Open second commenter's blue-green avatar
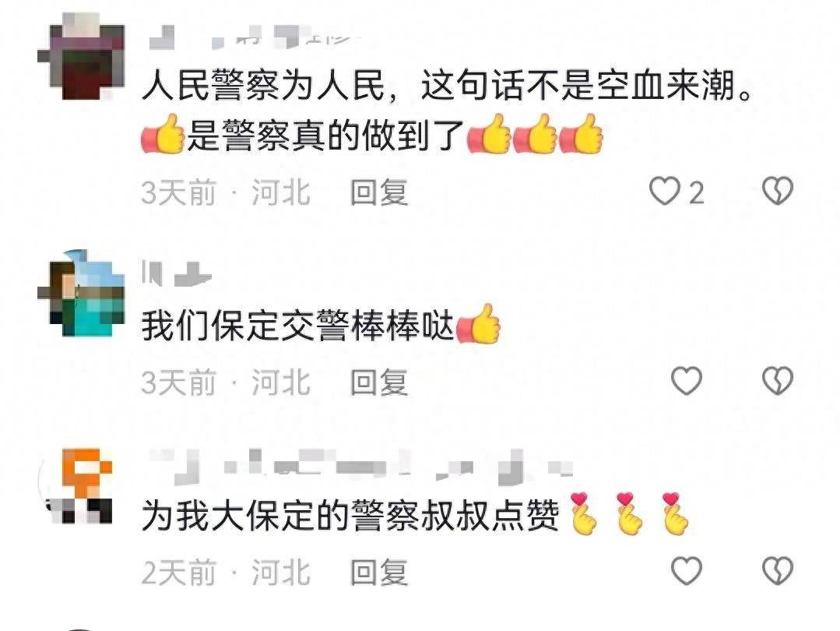The width and height of the screenshot is (840, 631). pyautogui.click(x=82, y=293)
